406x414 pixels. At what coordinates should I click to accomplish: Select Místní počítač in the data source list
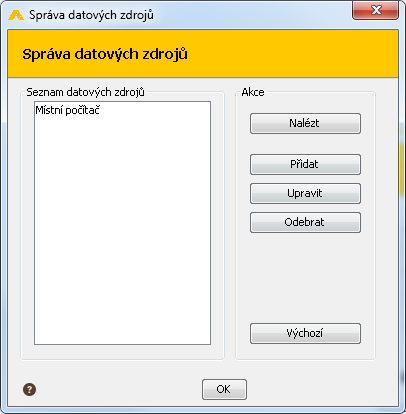point(68,110)
